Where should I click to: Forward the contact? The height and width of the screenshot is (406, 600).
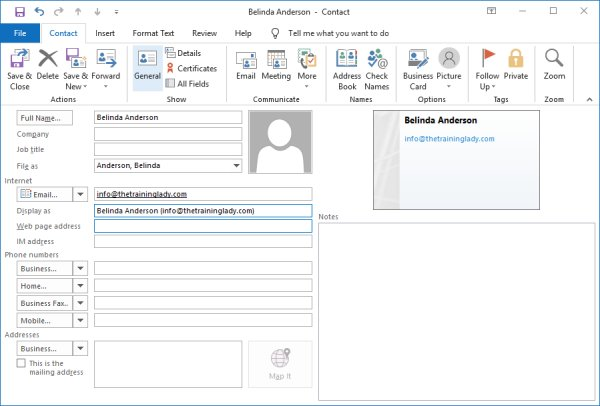coord(106,69)
